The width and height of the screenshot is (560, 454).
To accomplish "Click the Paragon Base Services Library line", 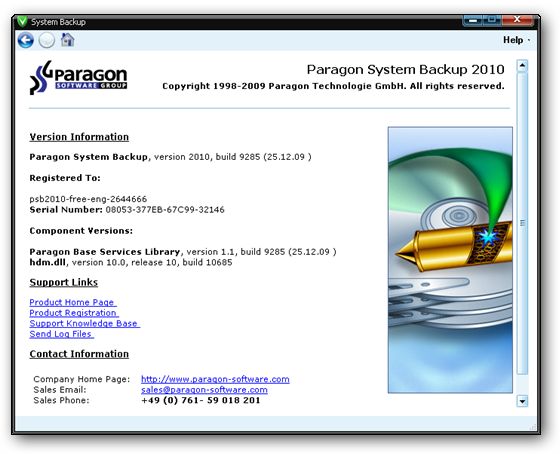I will point(183,252).
